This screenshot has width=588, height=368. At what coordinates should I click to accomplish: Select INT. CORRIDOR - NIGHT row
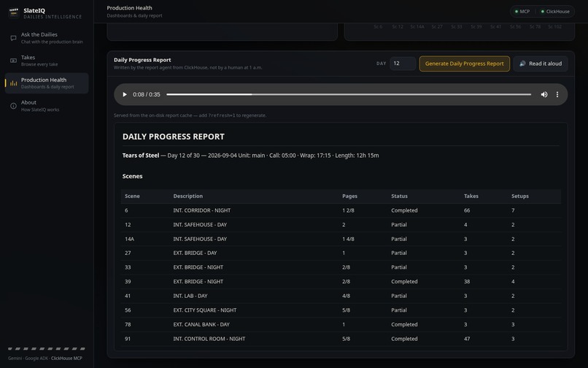341,210
